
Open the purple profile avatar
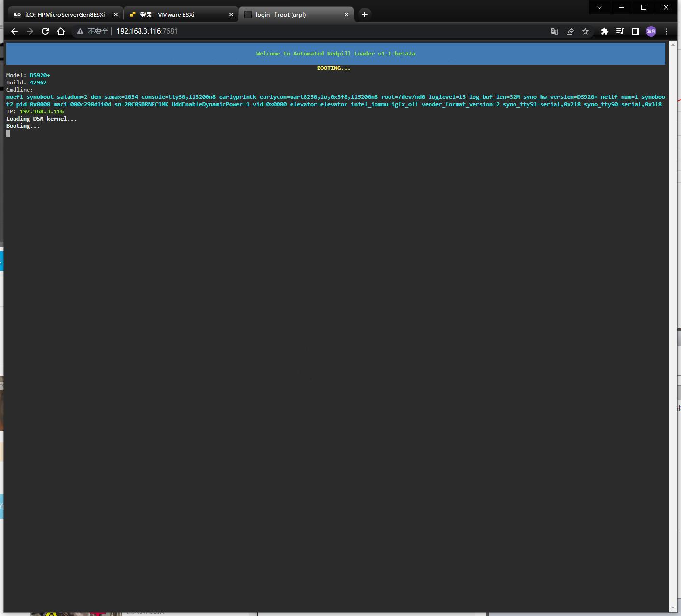pyautogui.click(x=651, y=31)
